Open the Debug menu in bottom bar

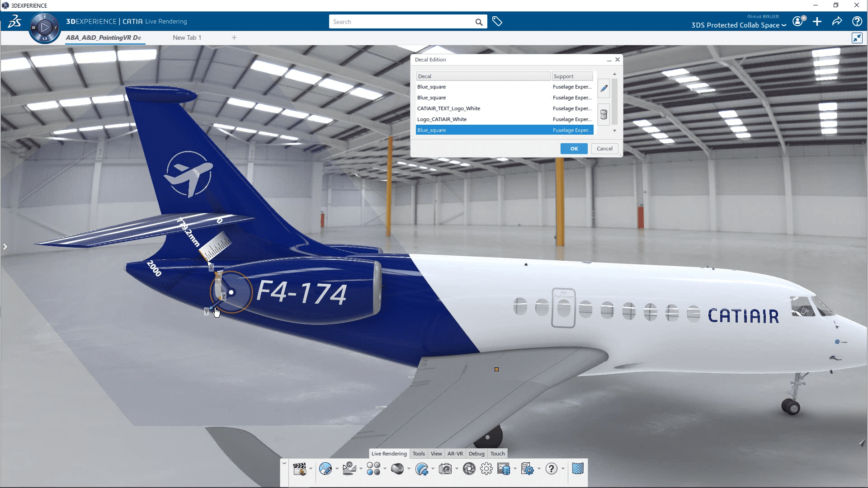(476, 454)
